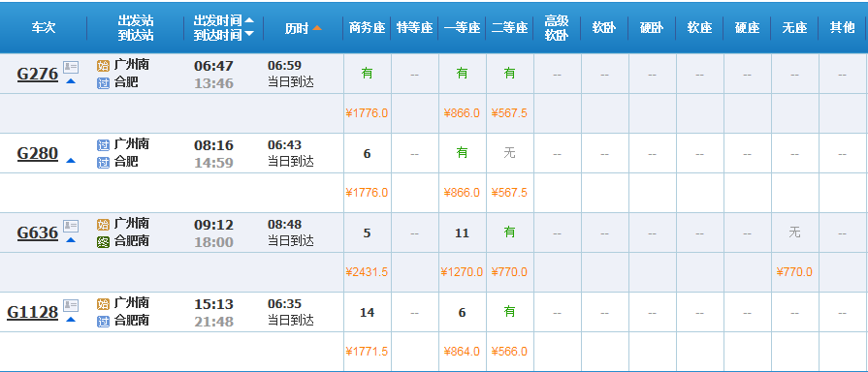Click G280 二等座 无 cell
This screenshot has height=372, width=868.
point(510,153)
